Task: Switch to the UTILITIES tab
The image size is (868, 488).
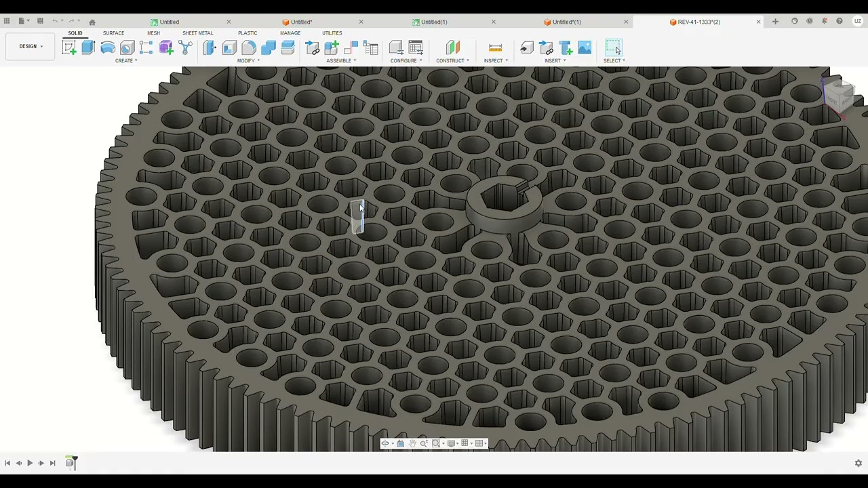Action: coord(332,33)
